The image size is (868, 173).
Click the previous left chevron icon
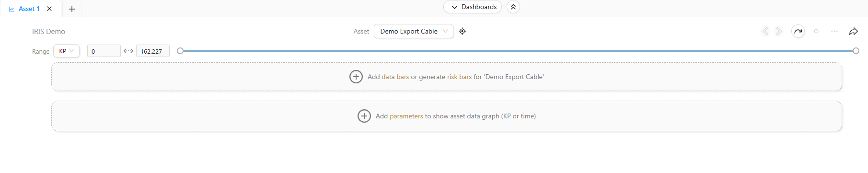click(x=765, y=31)
